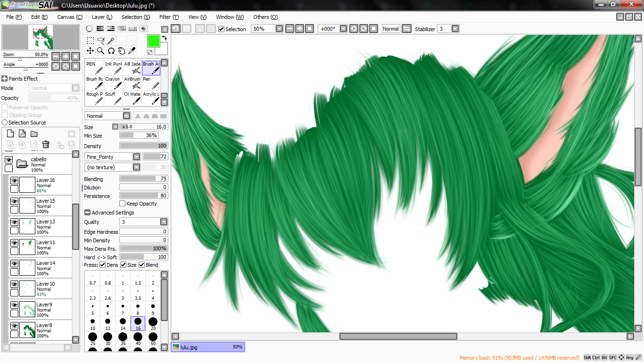Select Layer 14 in the layer list
644x362 pixels.
tap(41, 267)
